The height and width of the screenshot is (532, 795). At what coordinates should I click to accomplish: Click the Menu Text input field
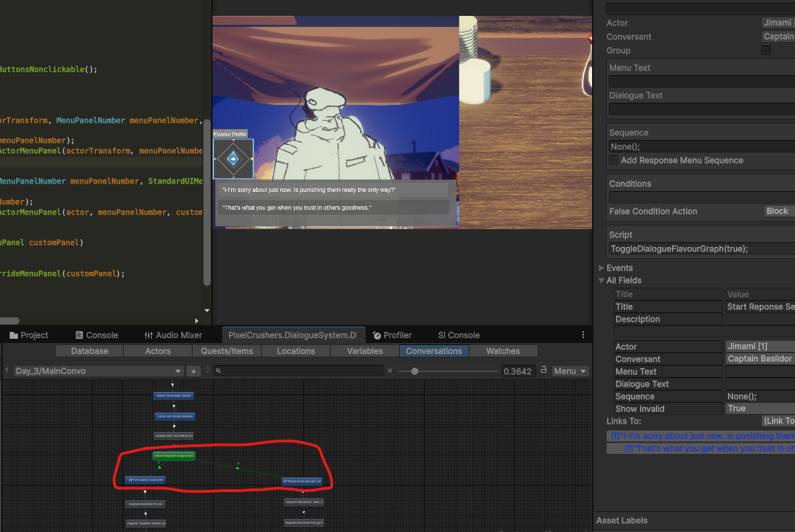point(702,81)
